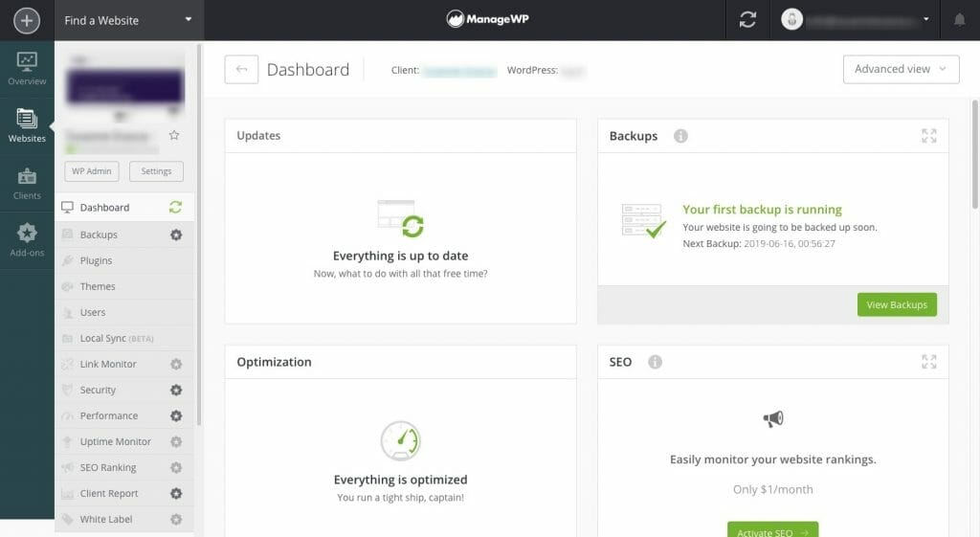Viewport: 980px width, 537px height.
Task: Open Link Monitor settings gear
Action: pos(176,364)
